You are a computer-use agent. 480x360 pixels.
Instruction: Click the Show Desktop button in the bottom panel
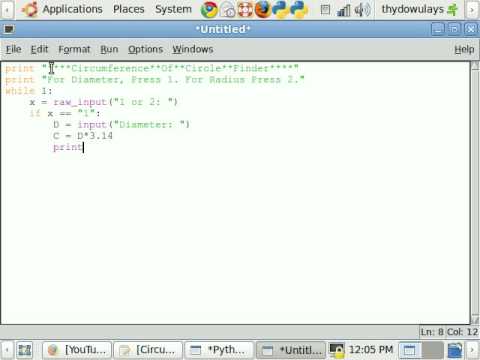coord(24,350)
